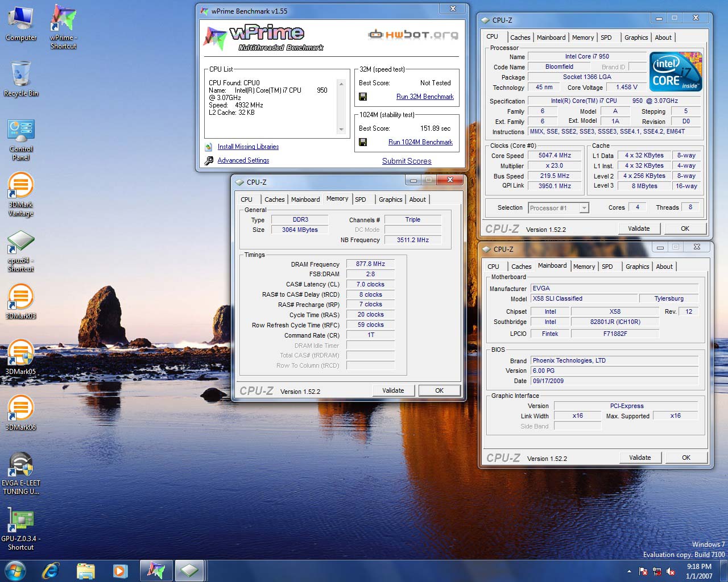
Task: Select the GPU-Z.0.3.4 Shortcut icon
Action: click(x=21, y=529)
